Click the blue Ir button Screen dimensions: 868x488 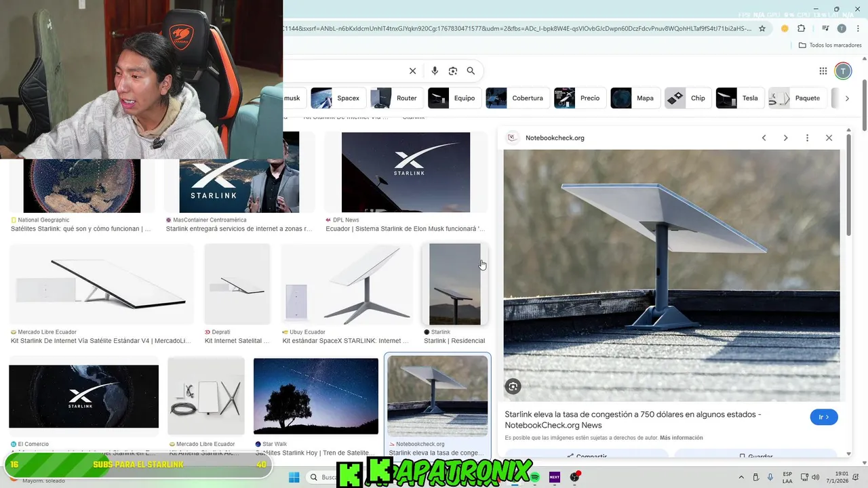(824, 417)
